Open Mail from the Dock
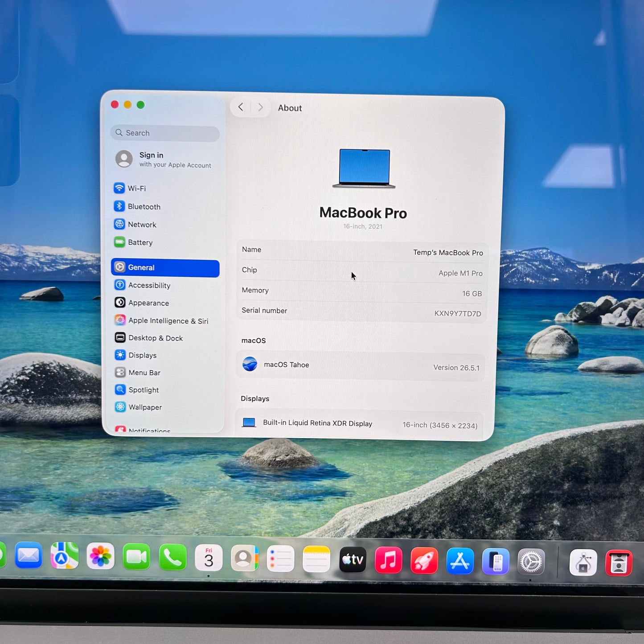 pyautogui.click(x=29, y=556)
